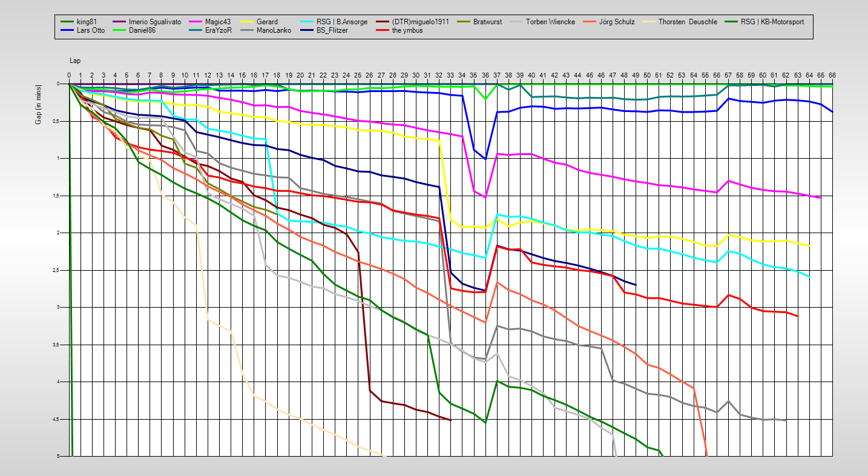This screenshot has height=476, width=868.
Task: Click the ymbus legend label
Action: pos(407,30)
